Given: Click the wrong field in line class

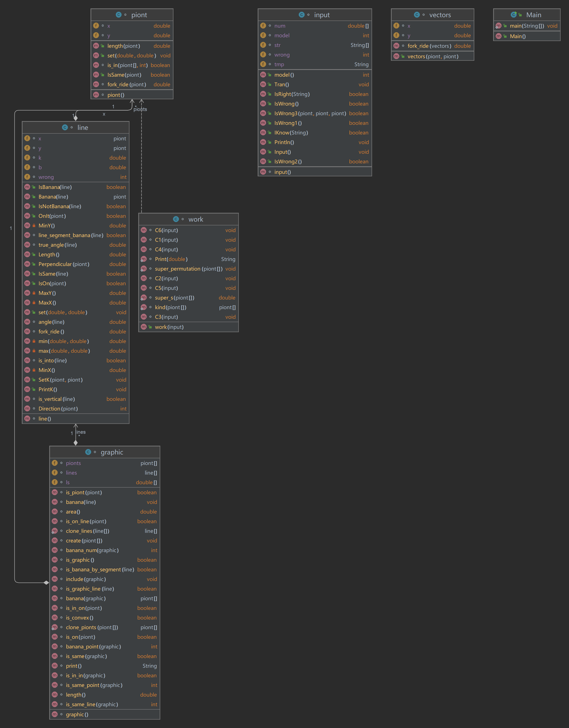Looking at the screenshot, I should pos(46,177).
